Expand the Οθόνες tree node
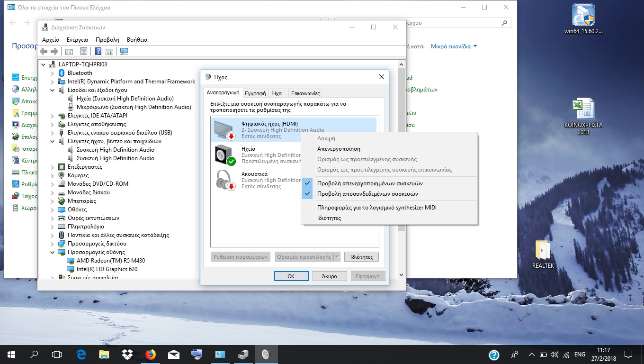 pos(52,209)
